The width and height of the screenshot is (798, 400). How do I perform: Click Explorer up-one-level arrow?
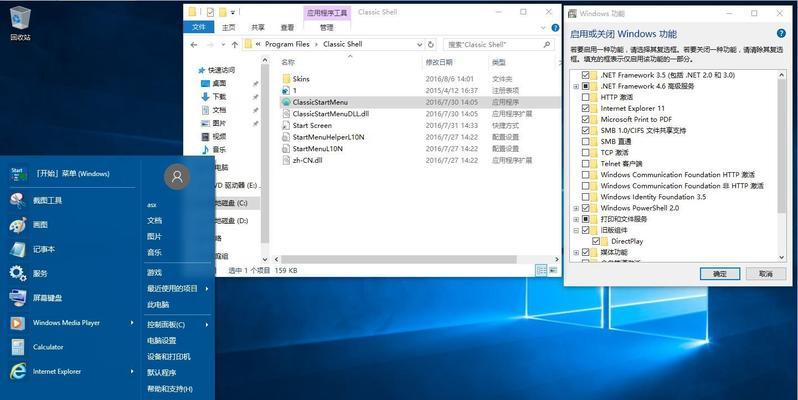tap(234, 45)
